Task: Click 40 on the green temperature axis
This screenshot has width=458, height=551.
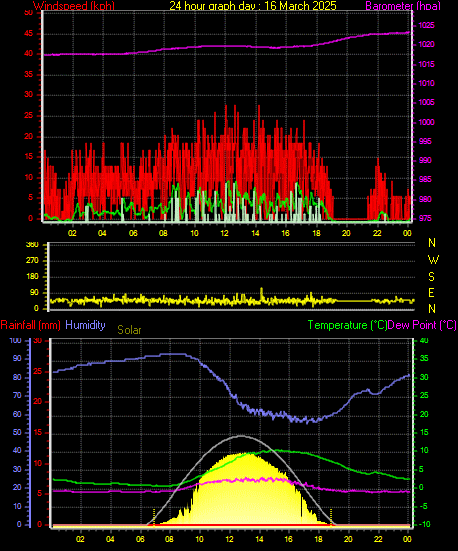Action: (x=424, y=341)
